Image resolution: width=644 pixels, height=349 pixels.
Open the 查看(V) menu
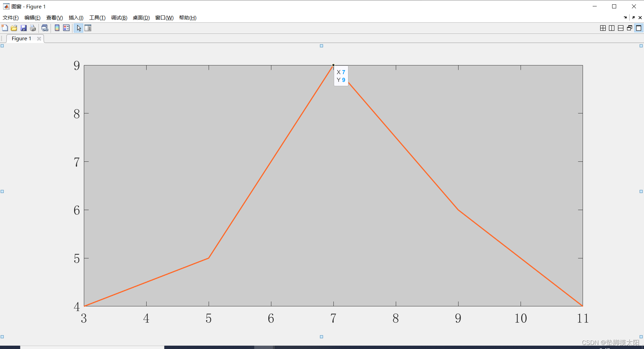tap(55, 18)
